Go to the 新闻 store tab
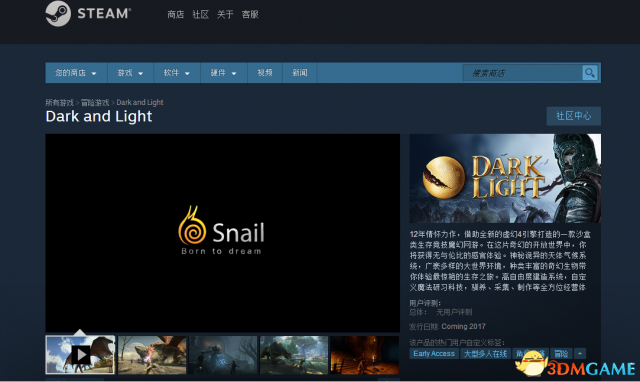Screen dimensions: 640x382 tap(300, 73)
